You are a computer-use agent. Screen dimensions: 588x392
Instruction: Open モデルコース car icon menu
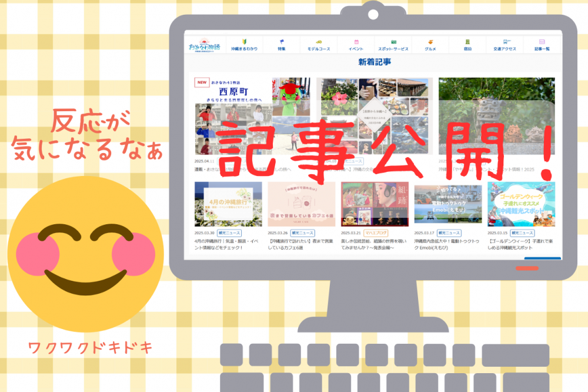pyautogui.click(x=319, y=42)
